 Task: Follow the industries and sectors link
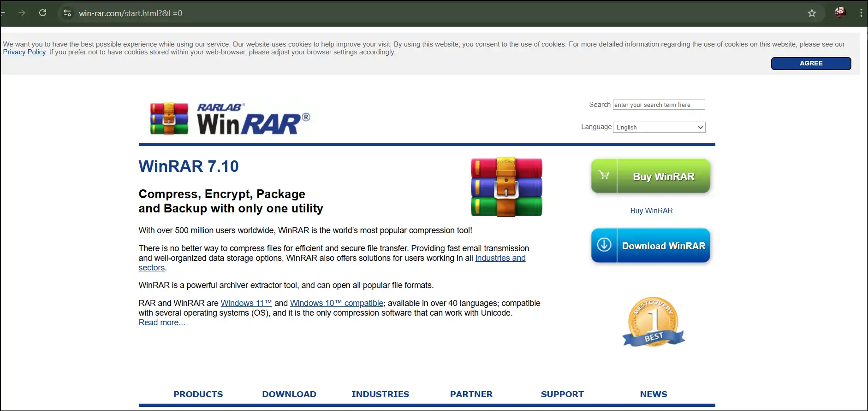[x=500, y=258]
